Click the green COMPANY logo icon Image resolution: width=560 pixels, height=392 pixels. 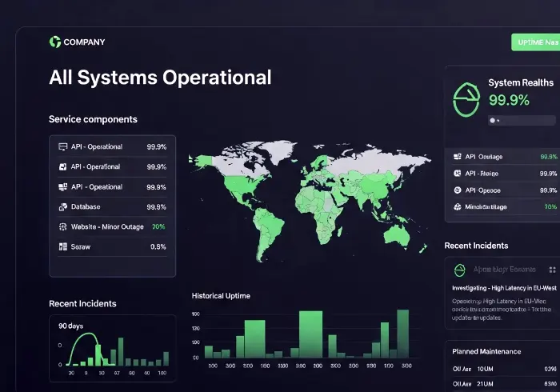coord(55,42)
